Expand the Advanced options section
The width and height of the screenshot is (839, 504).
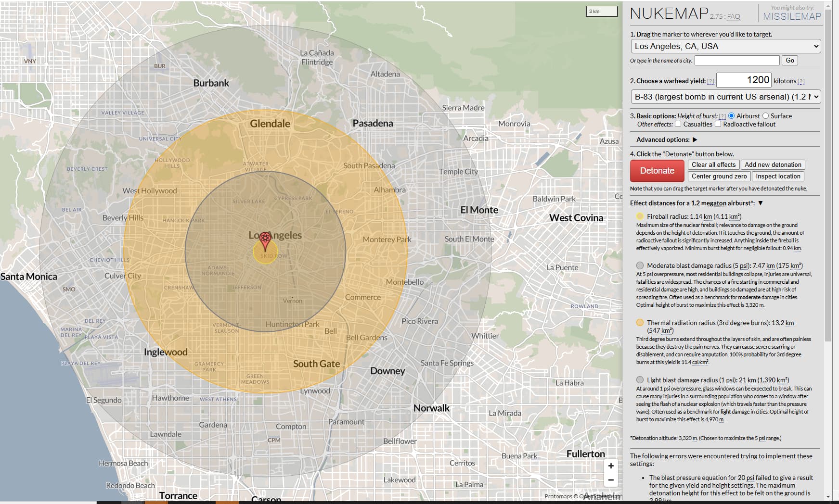pyautogui.click(x=695, y=139)
